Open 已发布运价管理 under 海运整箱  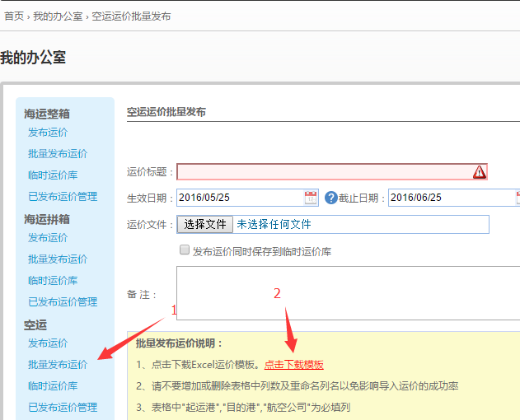pos(63,197)
